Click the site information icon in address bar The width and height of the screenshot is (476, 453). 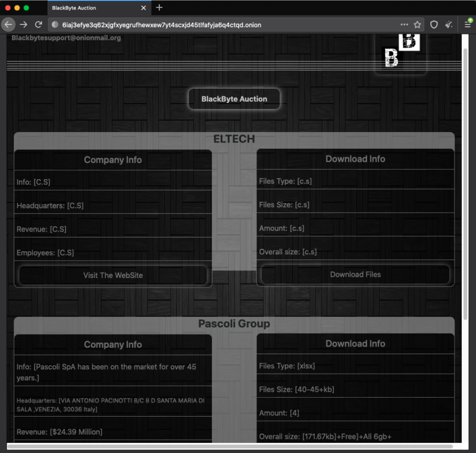click(54, 24)
